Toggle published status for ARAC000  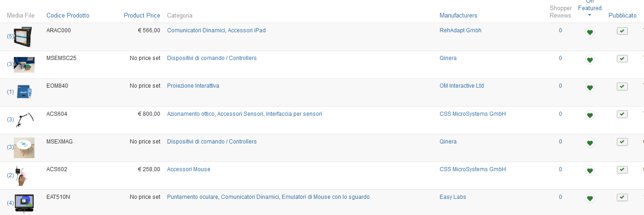622,31
